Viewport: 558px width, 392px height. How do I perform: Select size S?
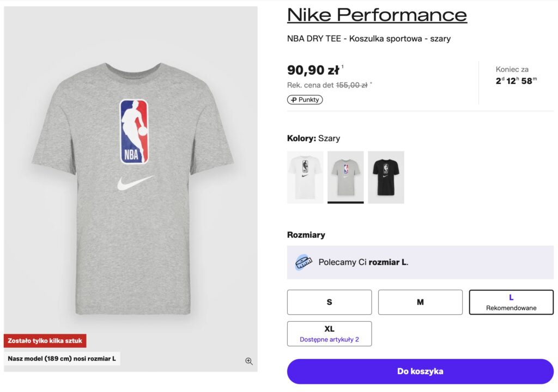329,302
